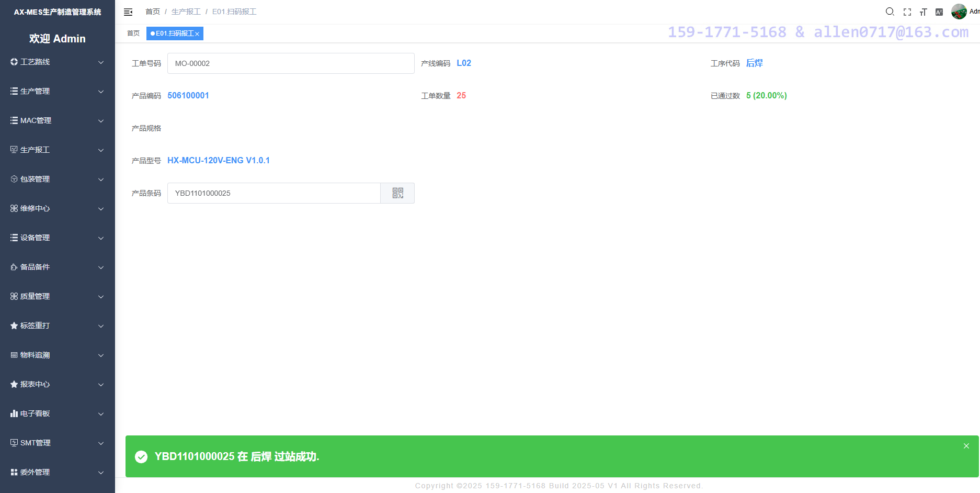Open the 电子看板 sidebar menu
Image resolution: width=980 pixels, height=493 pixels.
click(58, 413)
